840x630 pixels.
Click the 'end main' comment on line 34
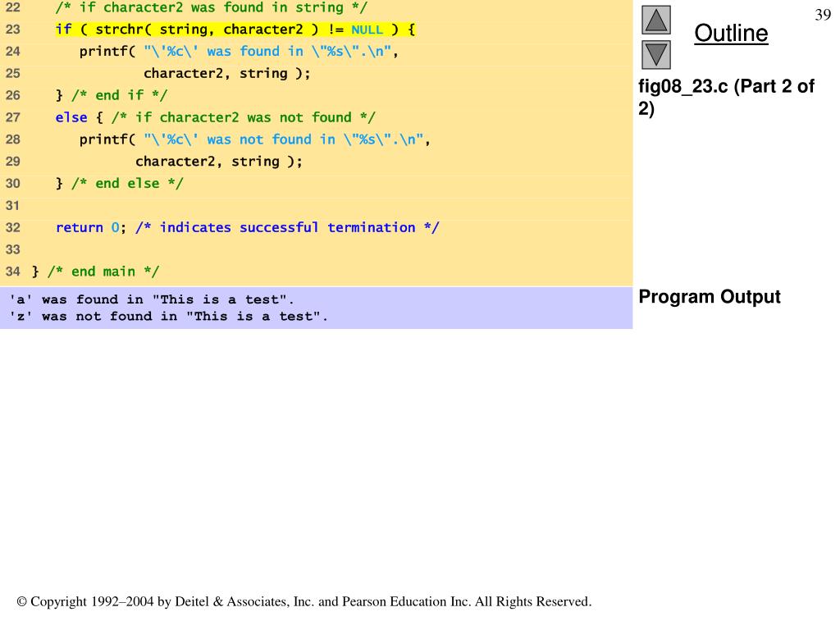pyautogui.click(x=103, y=272)
